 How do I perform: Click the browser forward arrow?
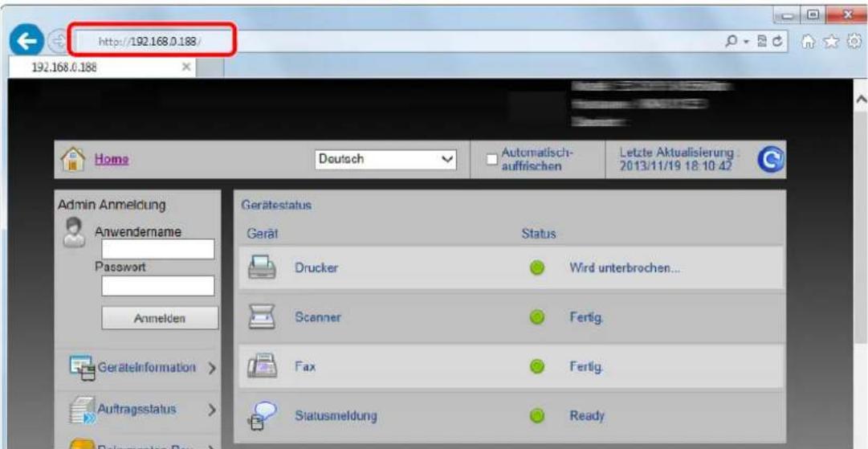(x=57, y=41)
